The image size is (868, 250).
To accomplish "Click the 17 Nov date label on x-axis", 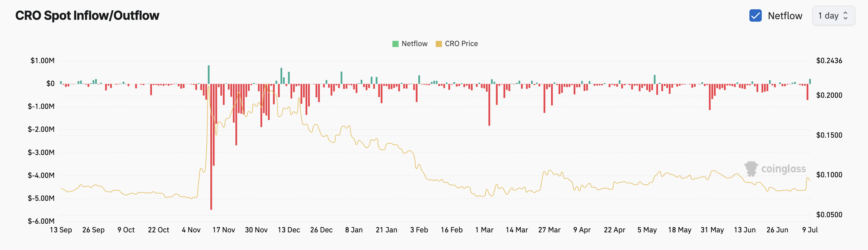I will tap(223, 230).
